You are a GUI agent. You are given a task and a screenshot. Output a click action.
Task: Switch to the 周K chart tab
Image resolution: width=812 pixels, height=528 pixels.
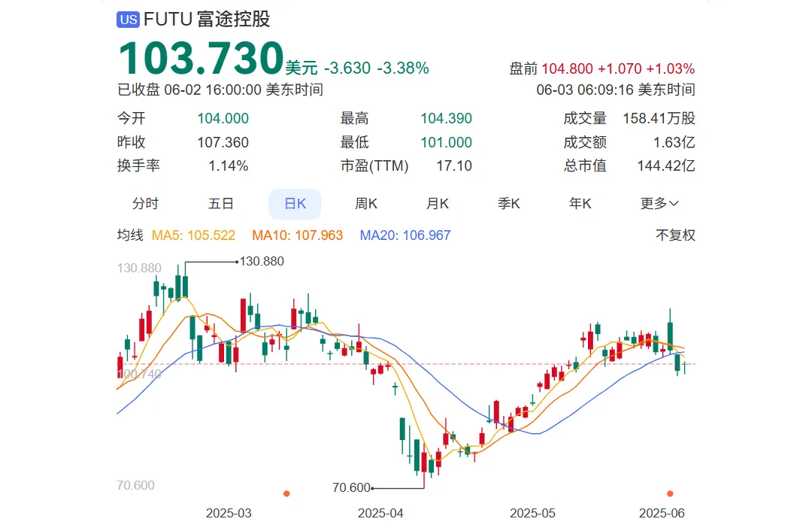[x=366, y=204]
